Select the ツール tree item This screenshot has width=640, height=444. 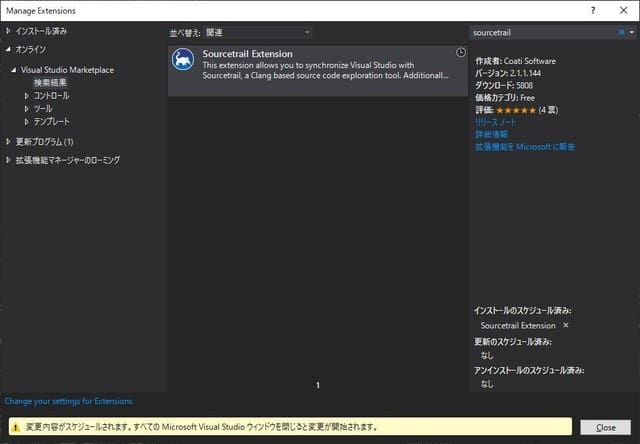click(x=43, y=108)
